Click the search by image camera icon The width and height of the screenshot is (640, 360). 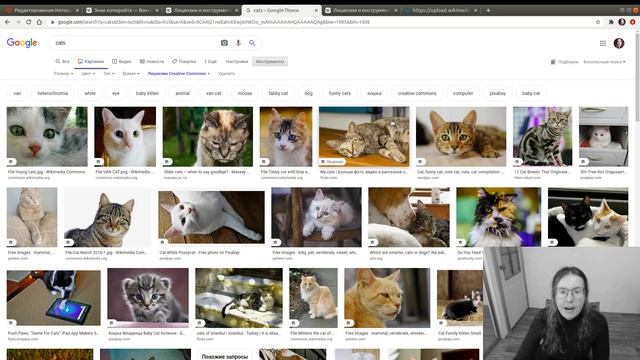click(224, 43)
